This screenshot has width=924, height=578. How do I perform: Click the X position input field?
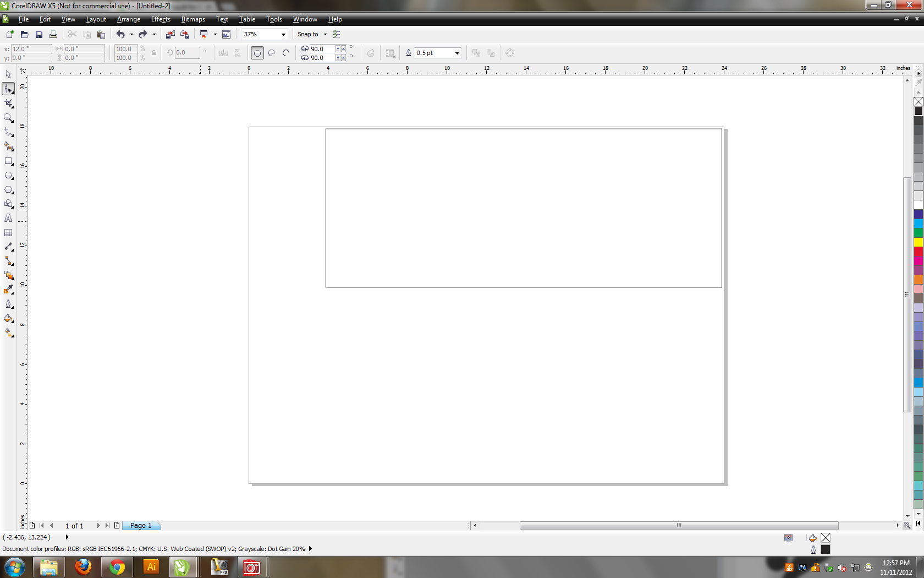31,49
